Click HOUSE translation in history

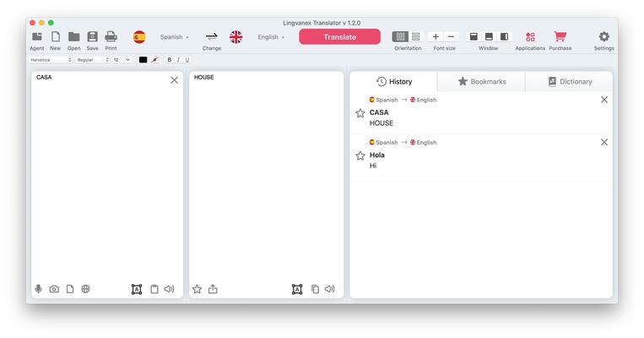click(382, 123)
